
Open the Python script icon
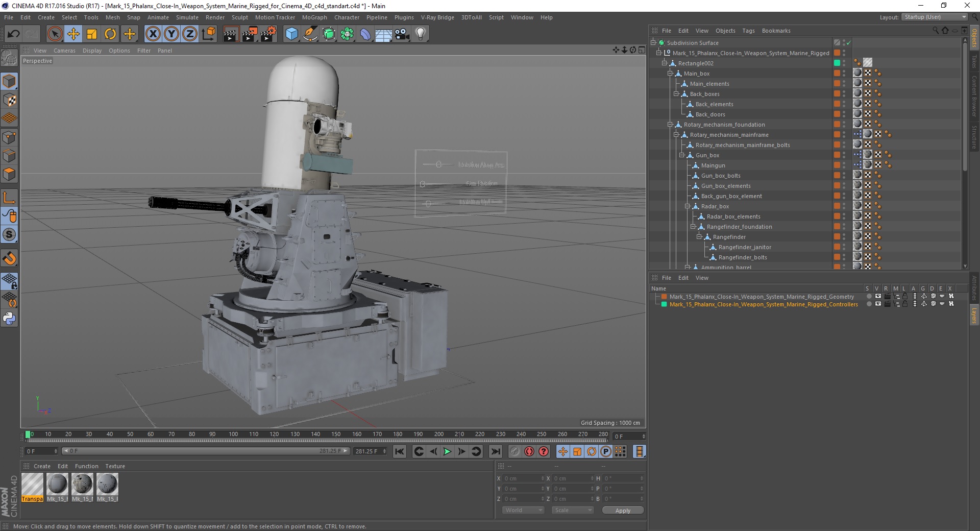click(9, 319)
